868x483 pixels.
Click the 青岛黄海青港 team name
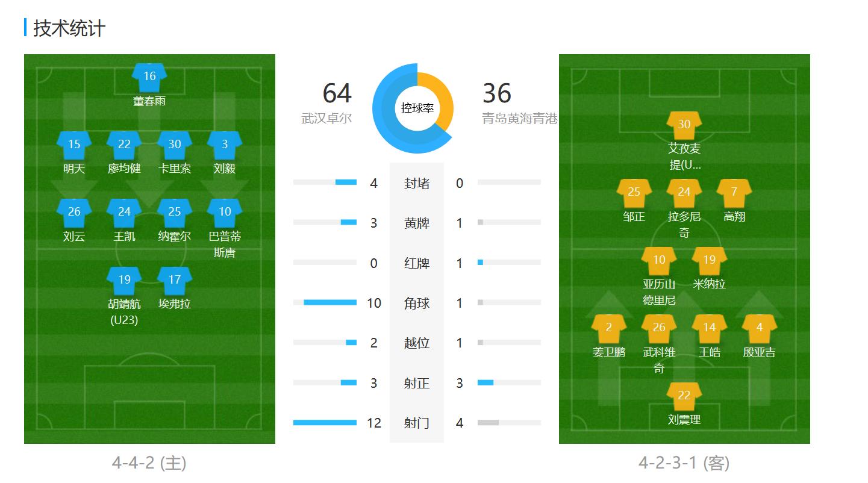[x=520, y=119]
